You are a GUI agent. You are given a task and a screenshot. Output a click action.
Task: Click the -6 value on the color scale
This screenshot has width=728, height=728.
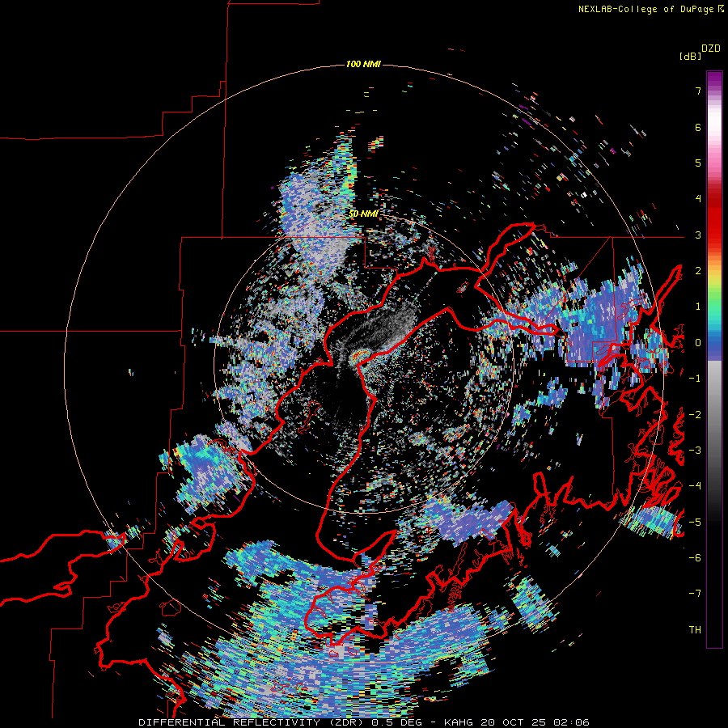695,558
